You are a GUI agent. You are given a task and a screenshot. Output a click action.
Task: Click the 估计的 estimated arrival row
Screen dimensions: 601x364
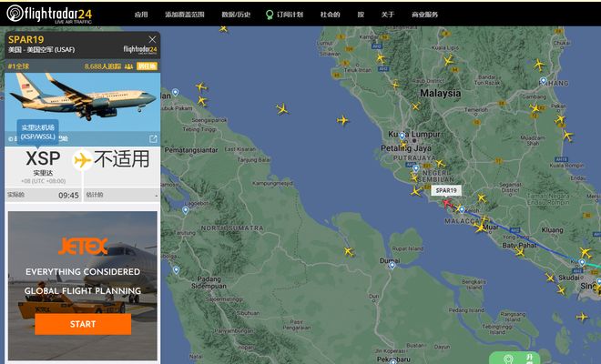(x=121, y=195)
